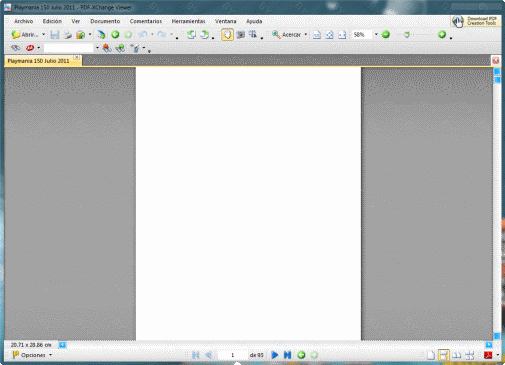Switch to Continuous Facing layout
The image size is (505, 365).
[x=470, y=355]
